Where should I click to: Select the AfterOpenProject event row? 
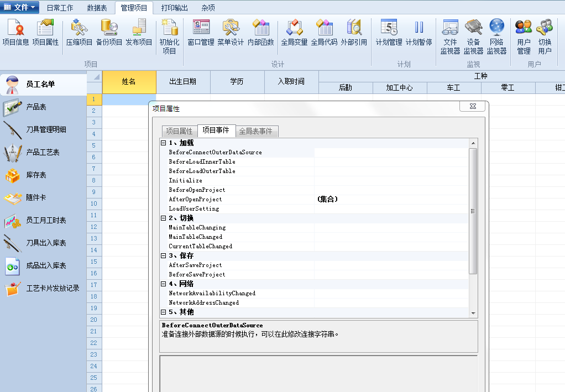point(195,200)
